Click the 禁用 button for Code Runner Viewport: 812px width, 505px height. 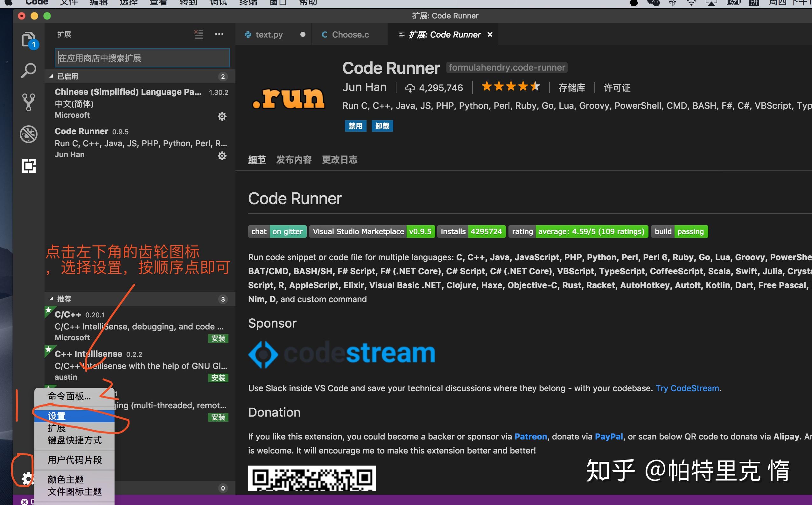(x=355, y=126)
